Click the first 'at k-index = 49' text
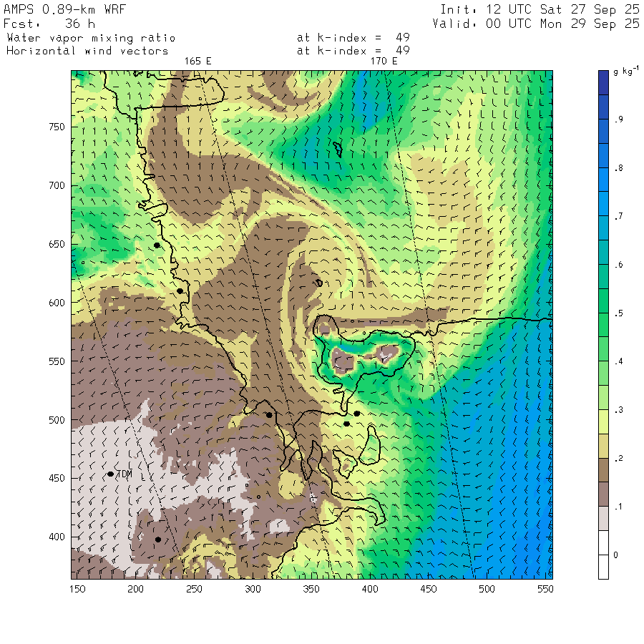644x644 pixels. coord(353,38)
